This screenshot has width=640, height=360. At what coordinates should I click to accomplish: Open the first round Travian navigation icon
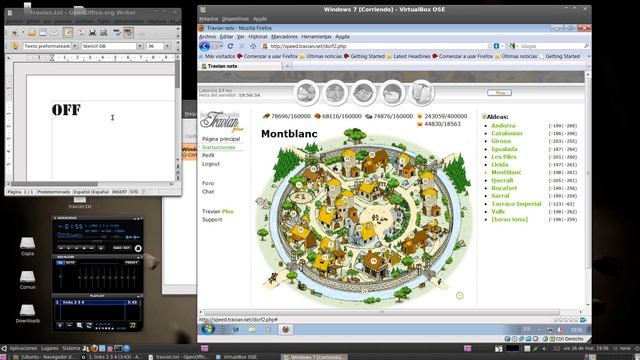pos(306,93)
